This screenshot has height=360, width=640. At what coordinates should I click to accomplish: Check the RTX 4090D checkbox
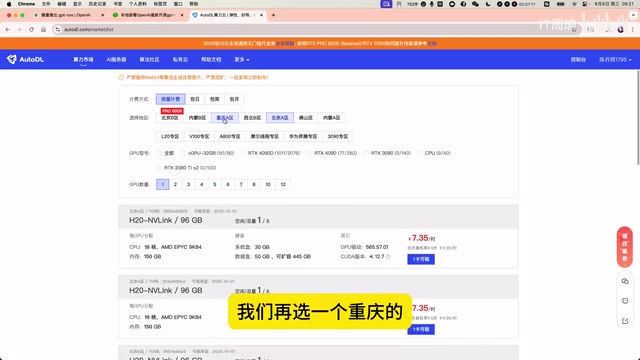242,153
